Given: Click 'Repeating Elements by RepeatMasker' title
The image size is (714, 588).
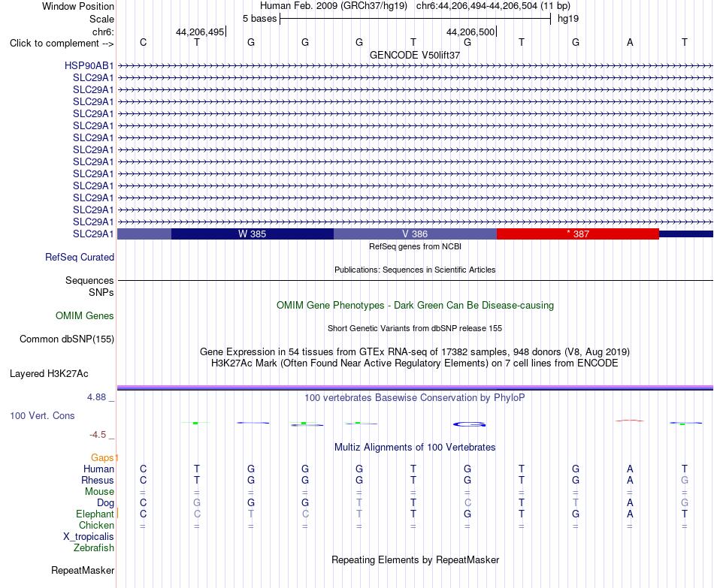Looking at the screenshot, I should coord(415,559).
